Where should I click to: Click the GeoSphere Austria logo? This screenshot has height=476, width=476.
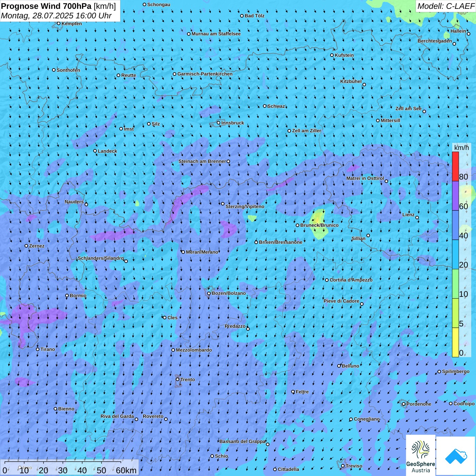tap(421, 456)
